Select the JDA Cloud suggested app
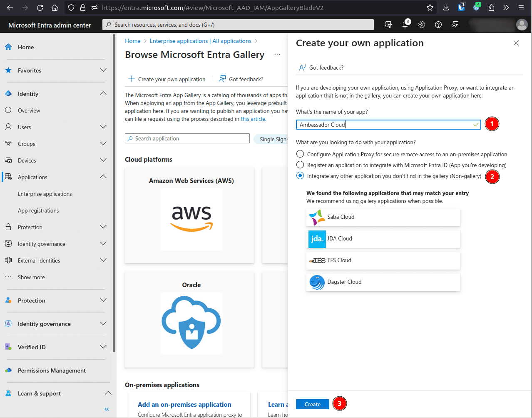Viewport: 532px width, 418px height. click(x=383, y=239)
